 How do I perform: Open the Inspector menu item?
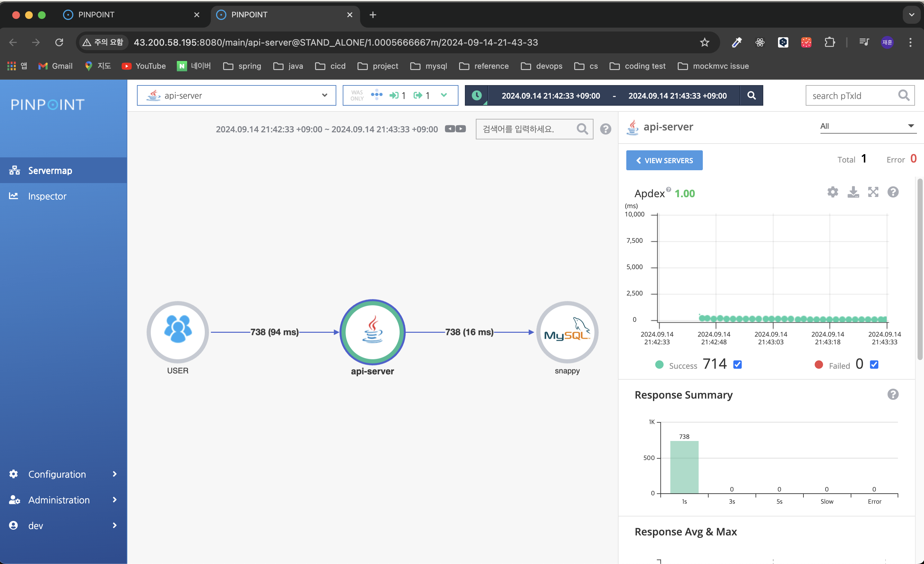(x=47, y=196)
